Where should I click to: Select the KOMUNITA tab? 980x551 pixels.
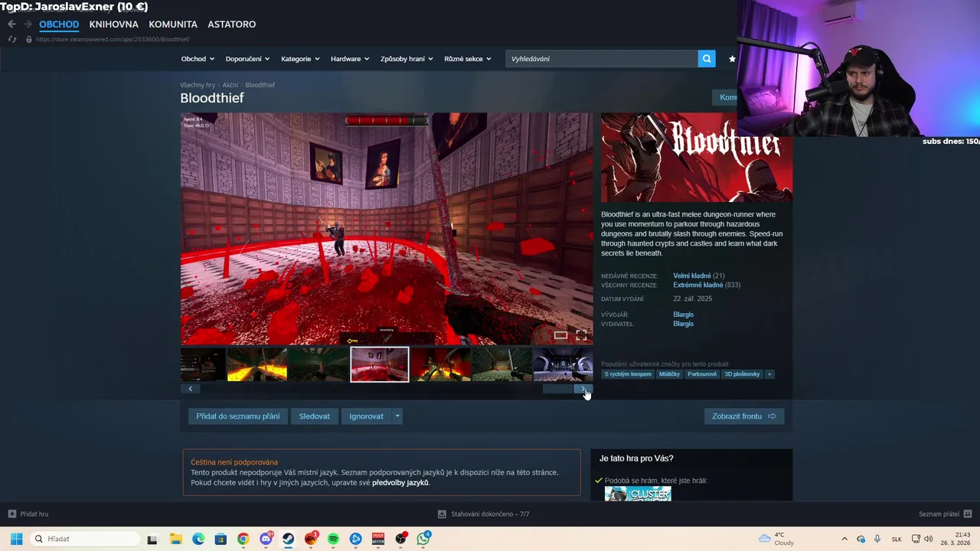[x=173, y=24]
